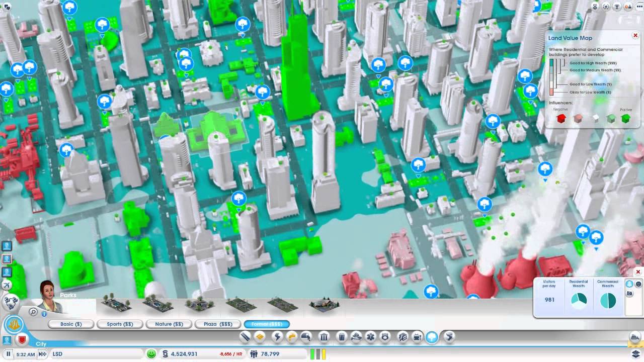Choose the fifth formal park thumbnail
Viewport: 644px width, 362px height.
pos(283,305)
